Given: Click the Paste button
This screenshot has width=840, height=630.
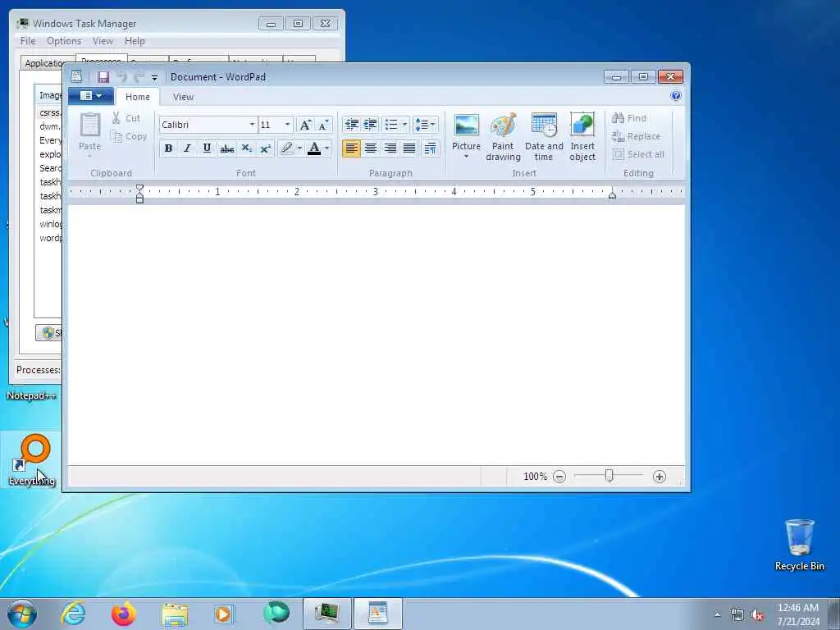Looking at the screenshot, I should (89, 135).
